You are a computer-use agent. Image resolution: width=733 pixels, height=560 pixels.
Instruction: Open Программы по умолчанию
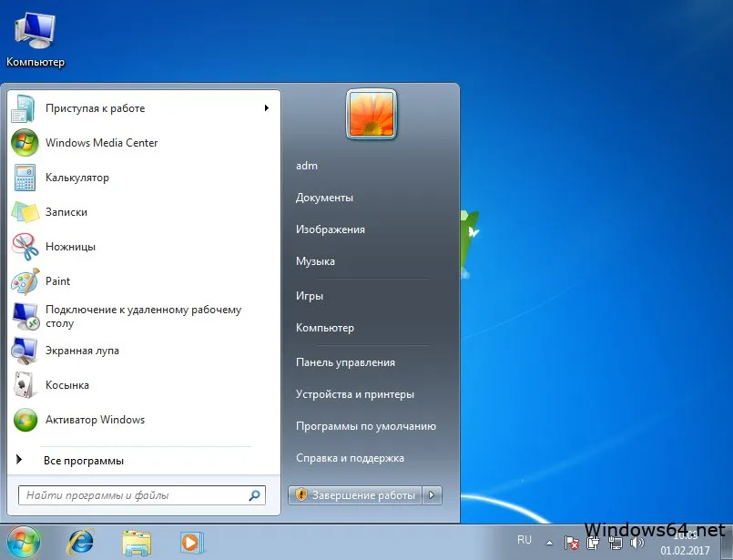[x=366, y=426]
